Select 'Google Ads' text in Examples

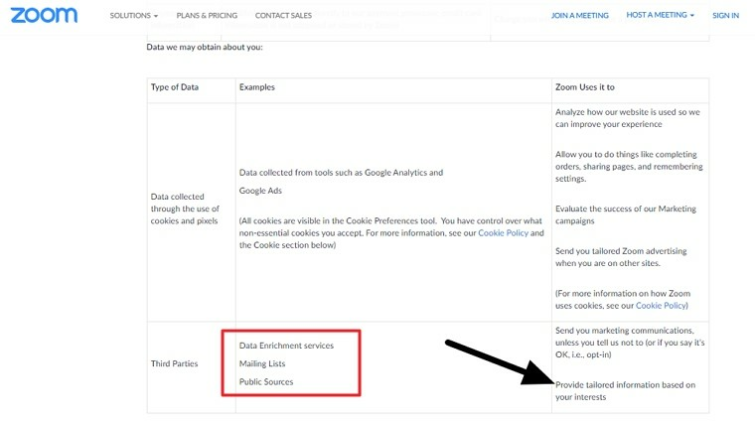(260, 190)
